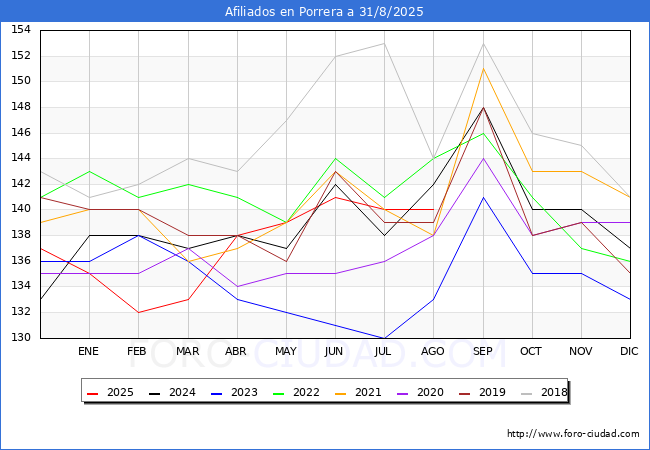This screenshot has width=650, height=450.
Task: Click the gray 2018 legend color swatch
Action: coord(526,393)
